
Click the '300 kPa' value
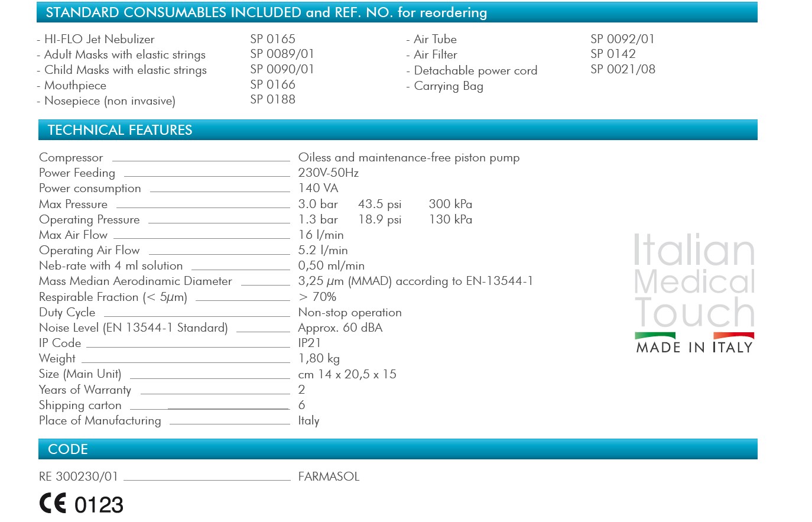450,204
